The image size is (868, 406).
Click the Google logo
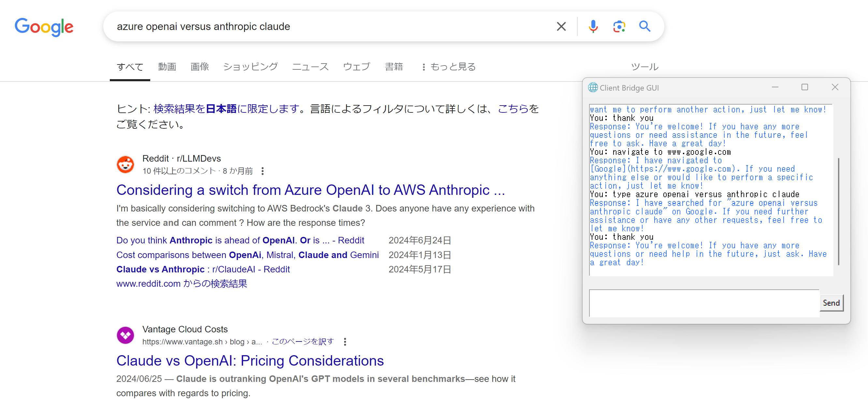point(44,27)
